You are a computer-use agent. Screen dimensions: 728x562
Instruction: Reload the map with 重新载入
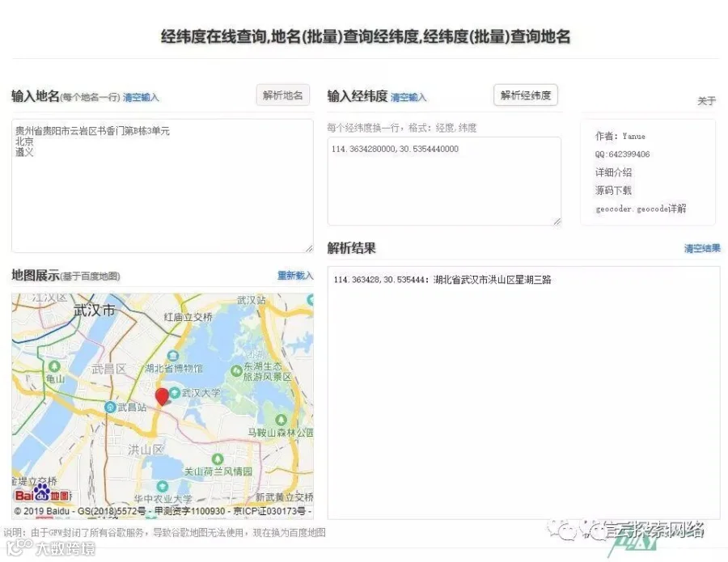coord(295,275)
